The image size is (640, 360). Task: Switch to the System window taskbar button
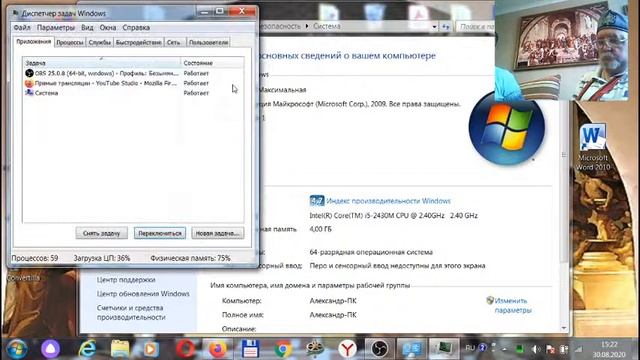[x=411, y=349]
